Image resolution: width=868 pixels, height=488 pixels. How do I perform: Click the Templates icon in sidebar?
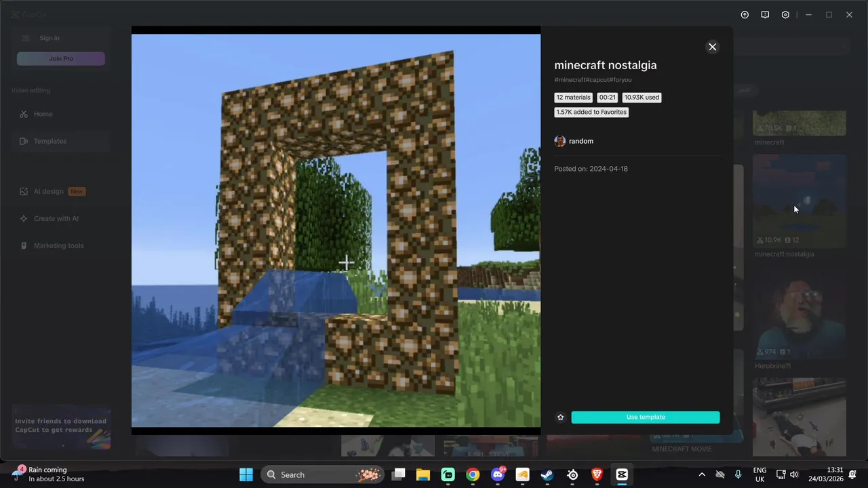pos(24,141)
